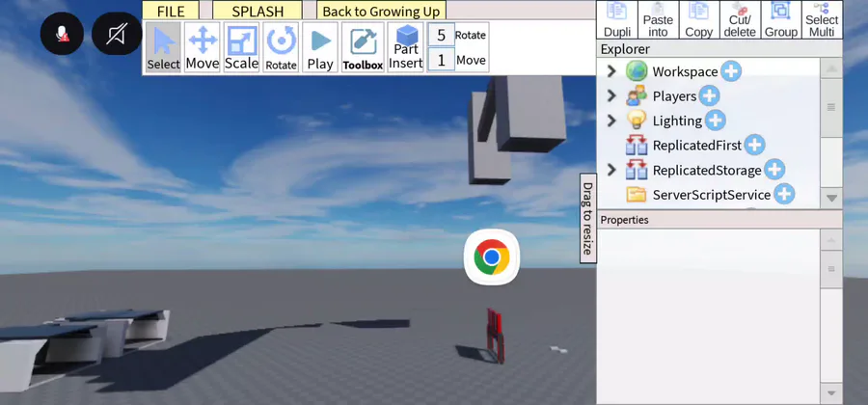Pick the Rotate tool

point(281,47)
